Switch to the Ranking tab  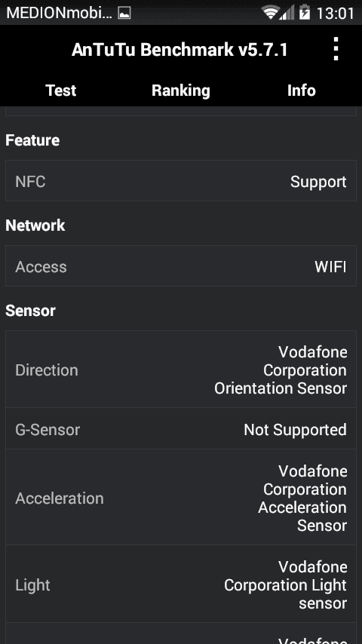pos(181,90)
